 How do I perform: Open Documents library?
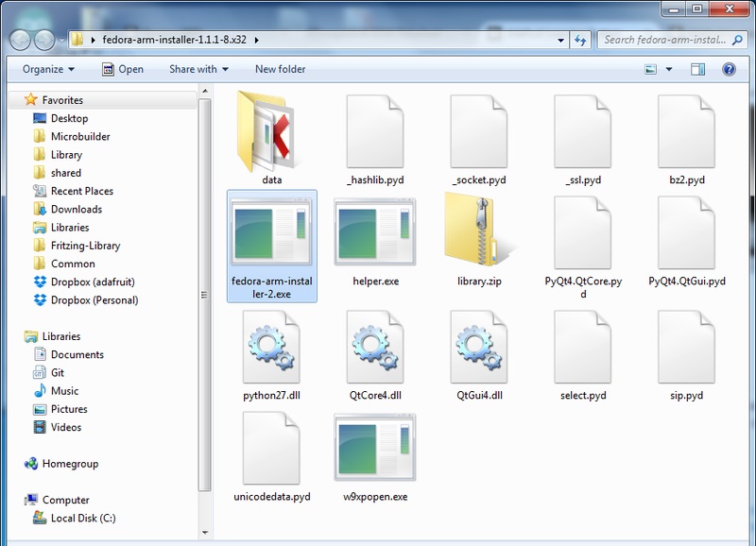coord(77,354)
